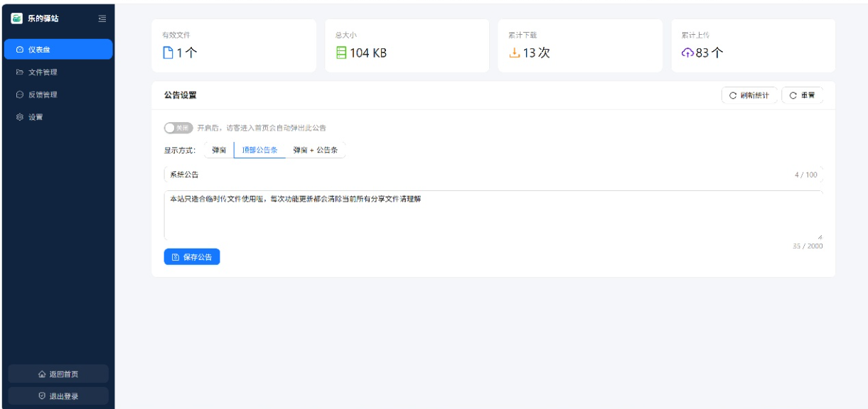Click the 104 KB value

click(368, 53)
